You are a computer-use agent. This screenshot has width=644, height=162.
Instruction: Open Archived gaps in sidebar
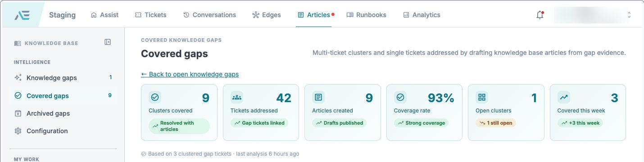[x=63, y=113]
